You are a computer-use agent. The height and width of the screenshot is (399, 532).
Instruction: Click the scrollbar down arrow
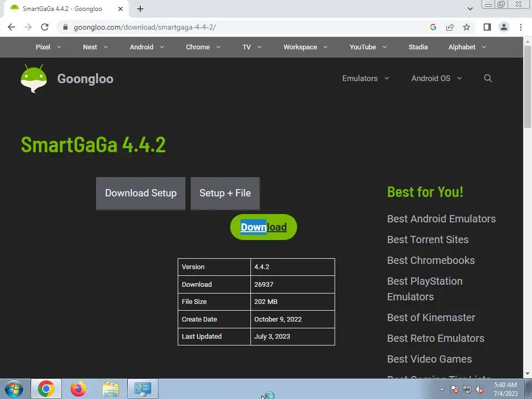[x=527, y=374]
